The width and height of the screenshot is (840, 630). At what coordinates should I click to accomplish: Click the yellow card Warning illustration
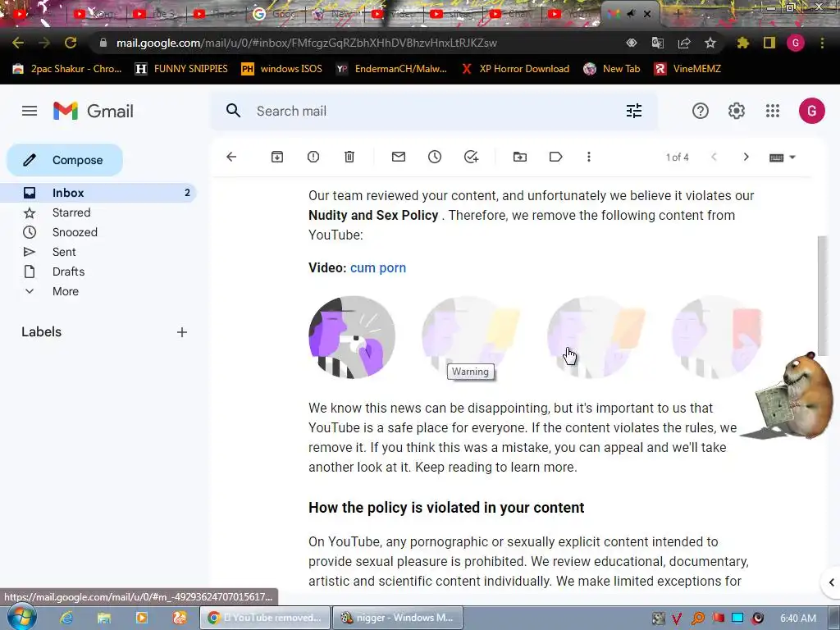[x=470, y=337]
